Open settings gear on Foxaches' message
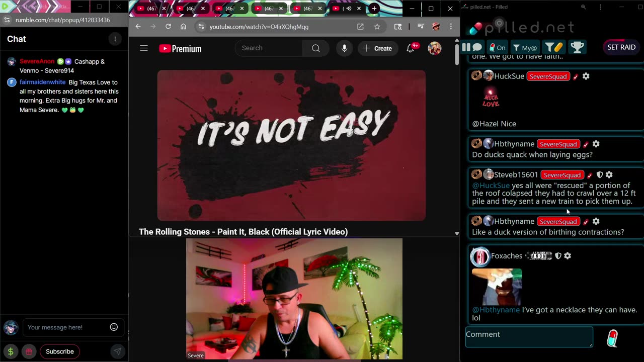The image size is (644, 362). point(568,256)
